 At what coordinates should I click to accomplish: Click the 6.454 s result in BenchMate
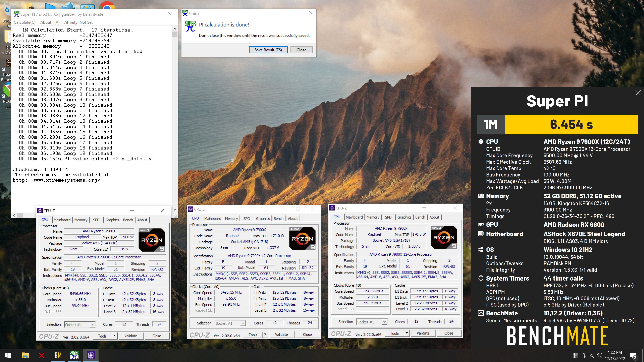click(571, 124)
